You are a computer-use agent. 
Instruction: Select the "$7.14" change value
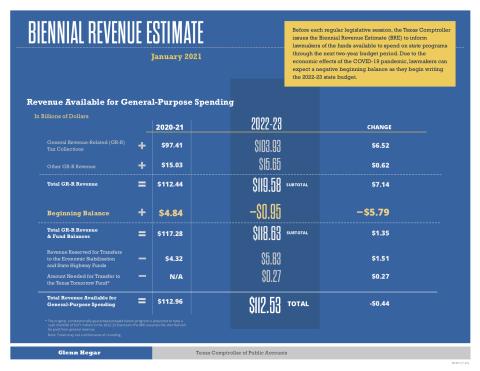pyautogui.click(x=380, y=185)
